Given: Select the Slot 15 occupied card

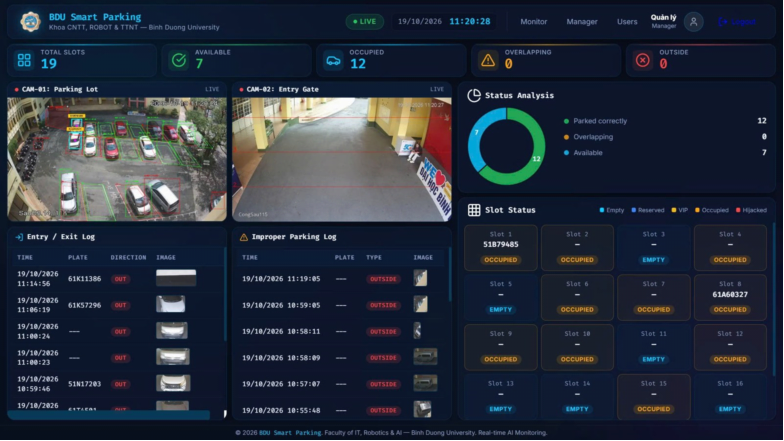Looking at the screenshot, I should tap(654, 396).
